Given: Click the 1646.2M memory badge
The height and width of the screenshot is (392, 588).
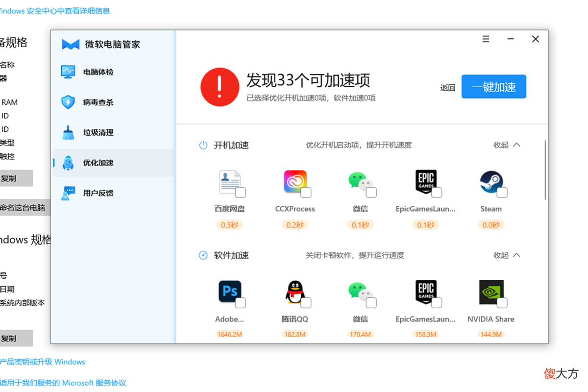Looking at the screenshot, I should (229, 334).
